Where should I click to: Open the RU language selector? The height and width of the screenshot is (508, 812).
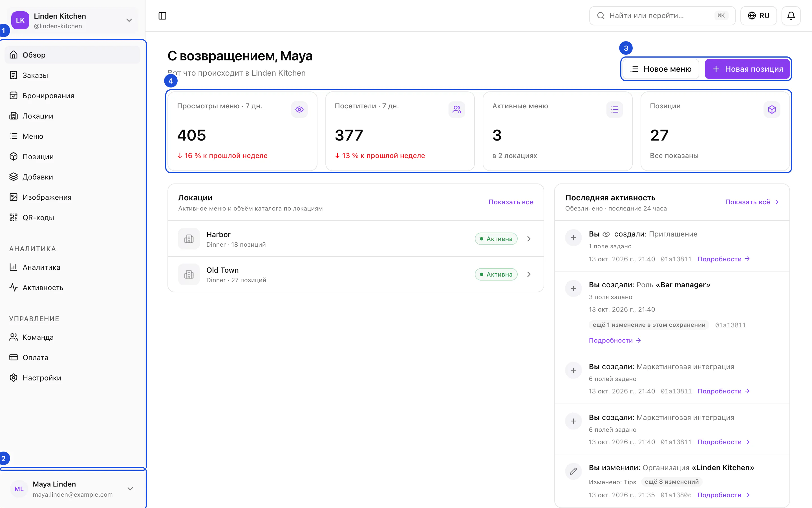coord(758,16)
